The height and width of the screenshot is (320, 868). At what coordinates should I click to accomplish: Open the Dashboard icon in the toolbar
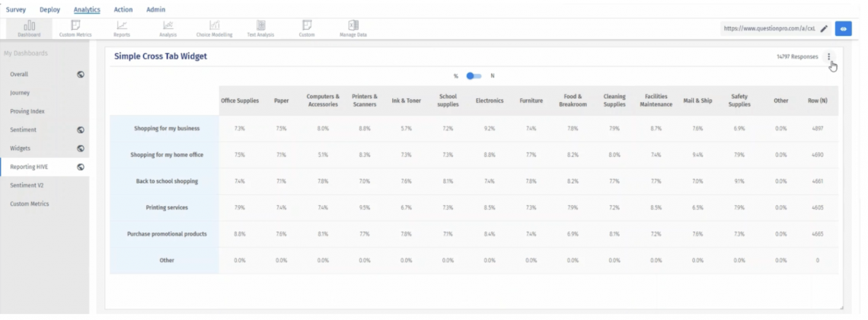[29, 28]
